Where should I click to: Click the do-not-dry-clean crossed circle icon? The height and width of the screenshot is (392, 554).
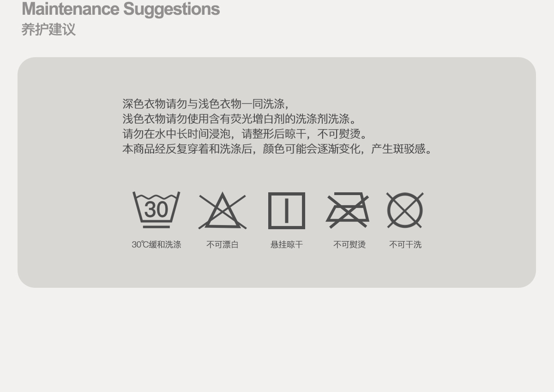pos(405,210)
